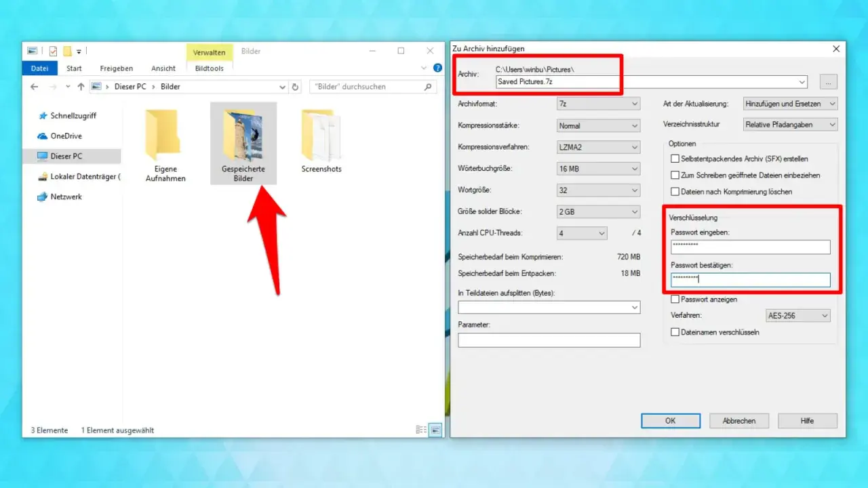Image resolution: width=868 pixels, height=488 pixels.
Task: Click the Forward arrow in Explorer
Action: (53, 87)
